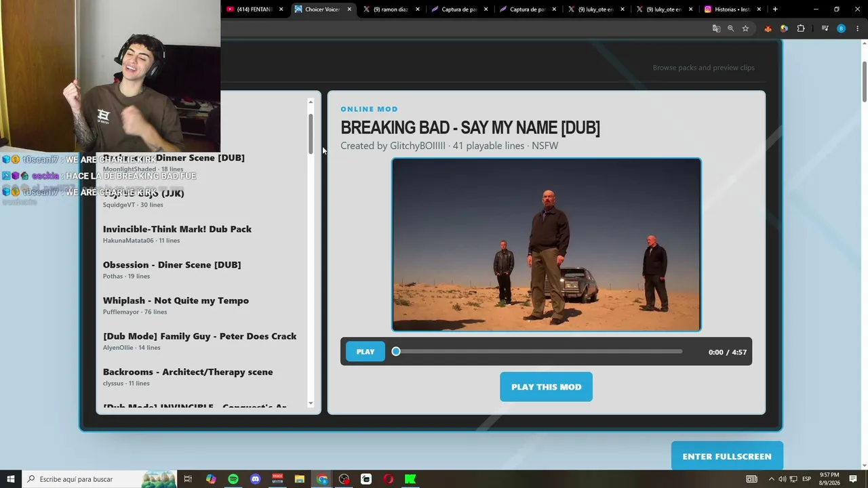Open the Windows notification center
Viewport: 868px width, 488px height.
point(853,479)
